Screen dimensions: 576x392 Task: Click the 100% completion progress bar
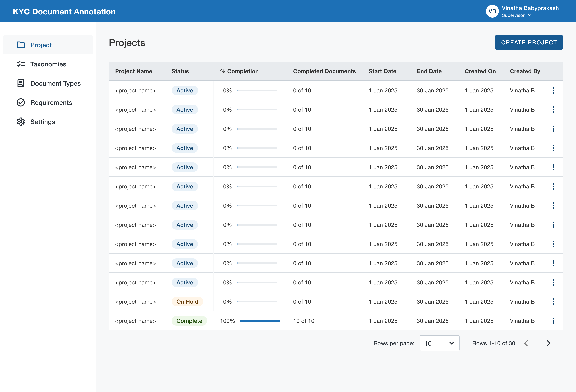260,321
